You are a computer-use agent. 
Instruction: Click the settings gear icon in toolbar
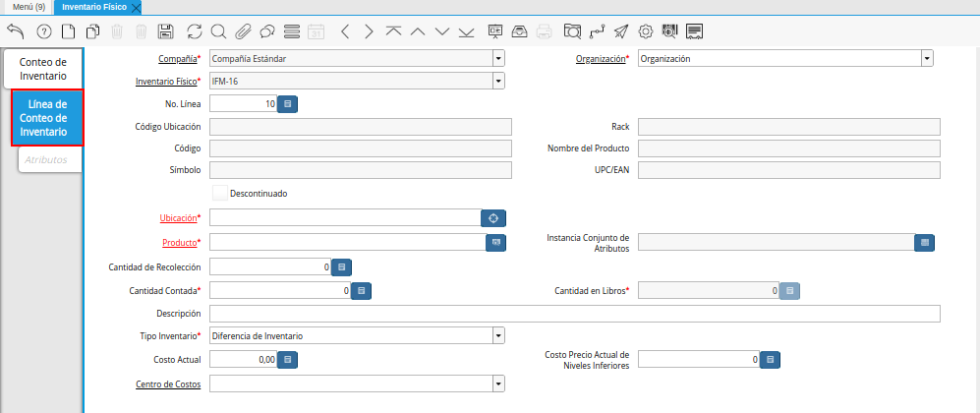pos(646,31)
